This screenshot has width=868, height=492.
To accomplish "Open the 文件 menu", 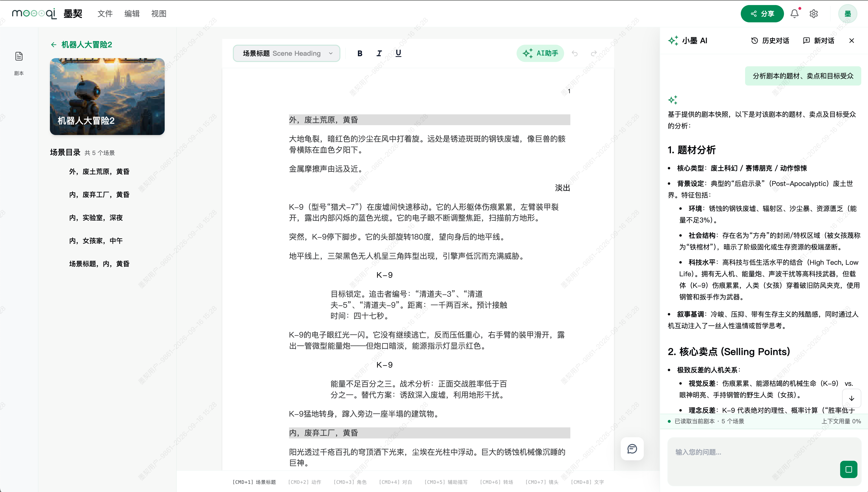I will coord(105,13).
